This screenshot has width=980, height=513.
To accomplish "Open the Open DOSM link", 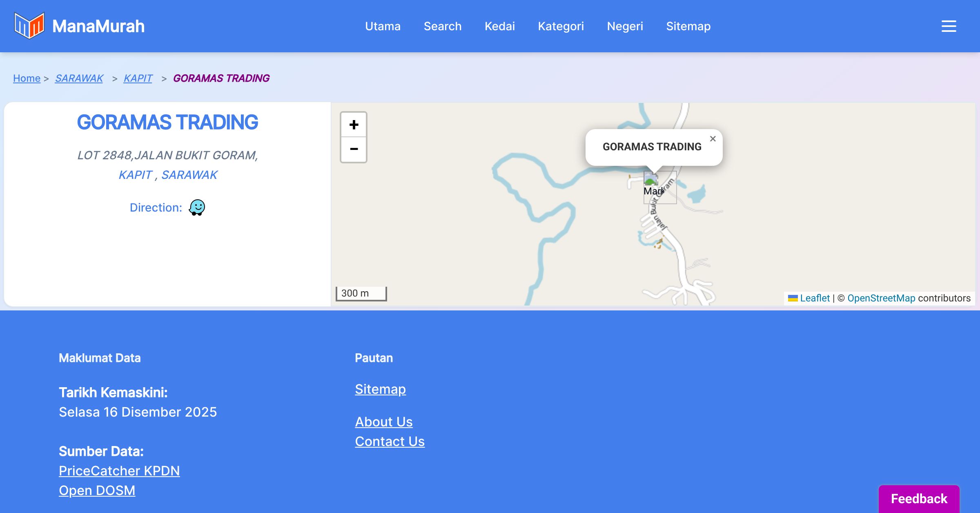I will tap(97, 490).
